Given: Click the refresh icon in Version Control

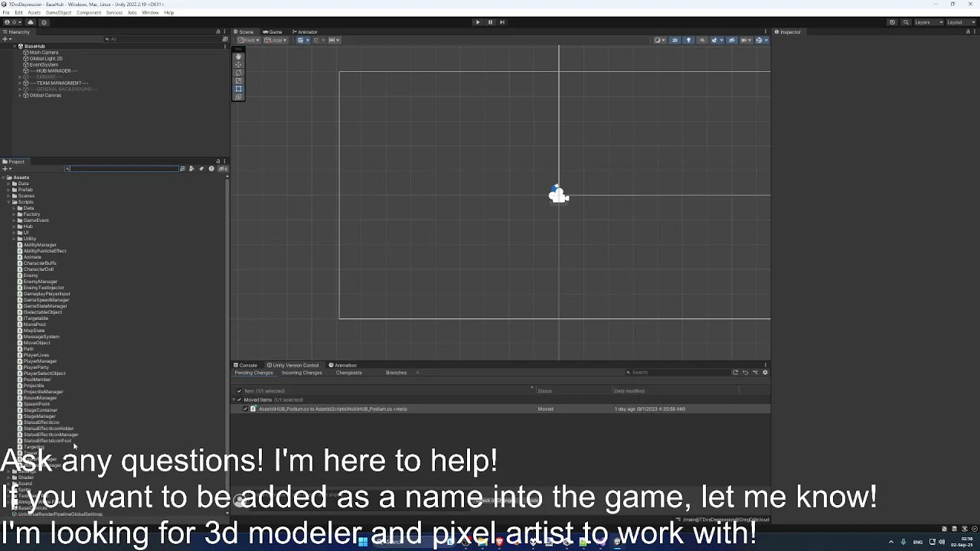Looking at the screenshot, I should coord(735,373).
